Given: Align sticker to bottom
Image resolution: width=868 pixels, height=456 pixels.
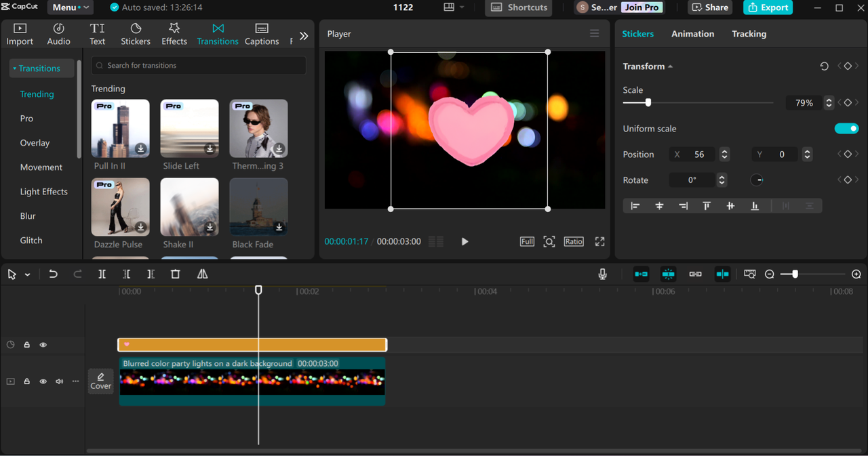Looking at the screenshot, I should pyautogui.click(x=755, y=206).
